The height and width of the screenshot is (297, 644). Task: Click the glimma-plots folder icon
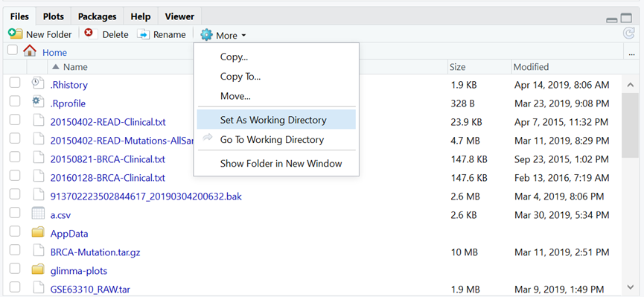[x=38, y=269]
